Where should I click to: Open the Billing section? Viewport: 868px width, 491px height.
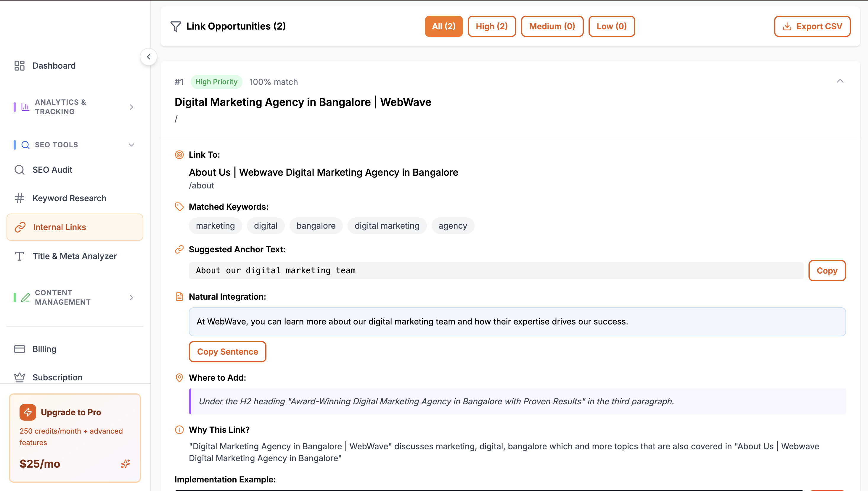(44, 349)
